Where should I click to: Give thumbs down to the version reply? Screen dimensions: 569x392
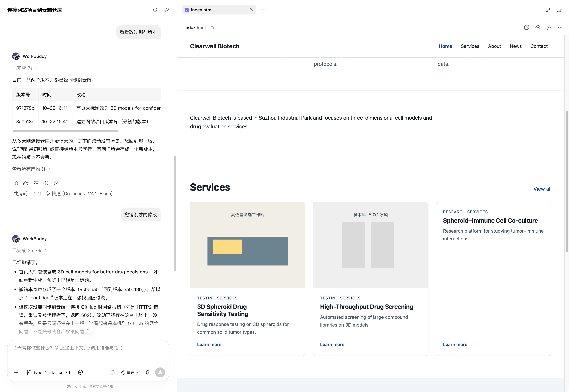[36, 183]
